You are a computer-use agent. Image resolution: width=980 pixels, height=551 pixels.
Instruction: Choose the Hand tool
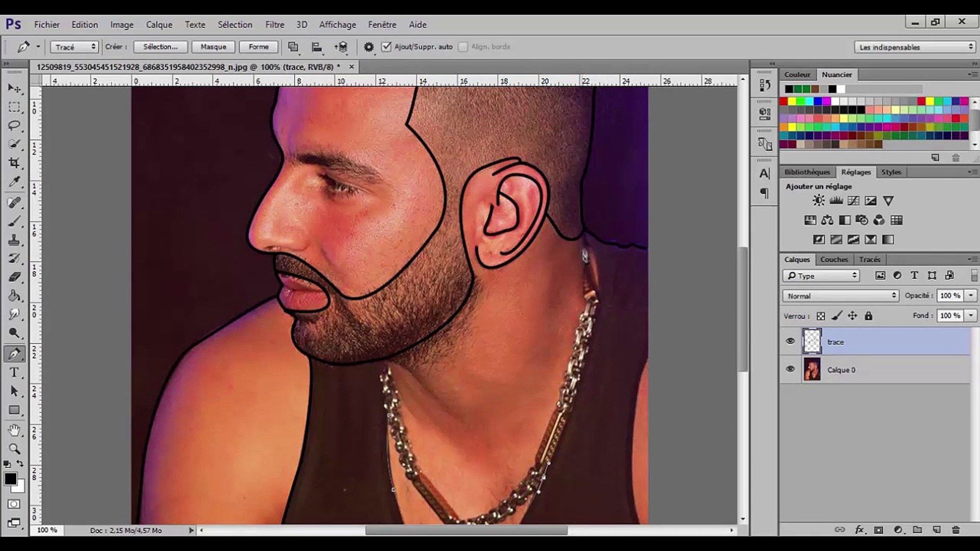(x=14, y=430)
